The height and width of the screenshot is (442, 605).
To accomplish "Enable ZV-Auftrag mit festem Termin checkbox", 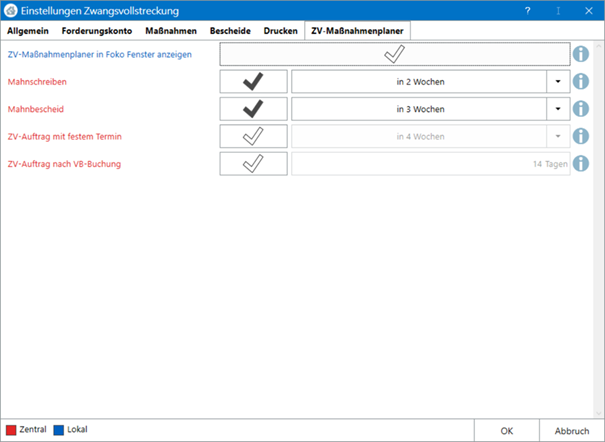I will click(253, 136).
